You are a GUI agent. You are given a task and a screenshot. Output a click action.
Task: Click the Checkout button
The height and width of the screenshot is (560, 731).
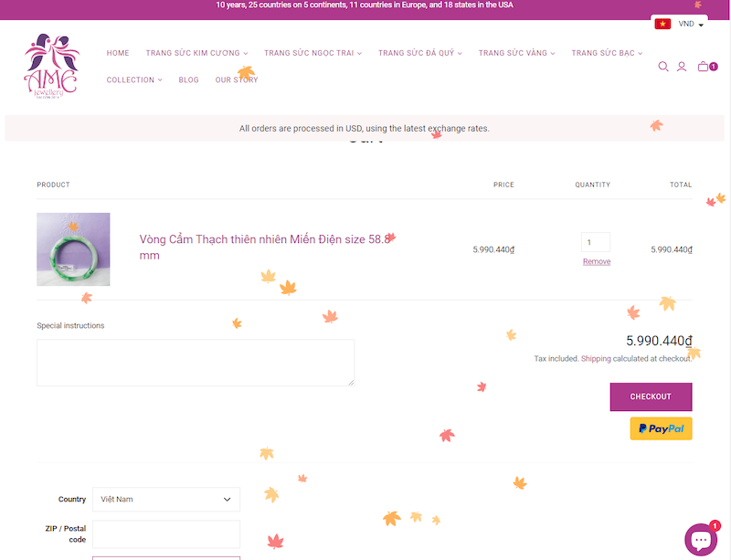(x=651, y=396)
